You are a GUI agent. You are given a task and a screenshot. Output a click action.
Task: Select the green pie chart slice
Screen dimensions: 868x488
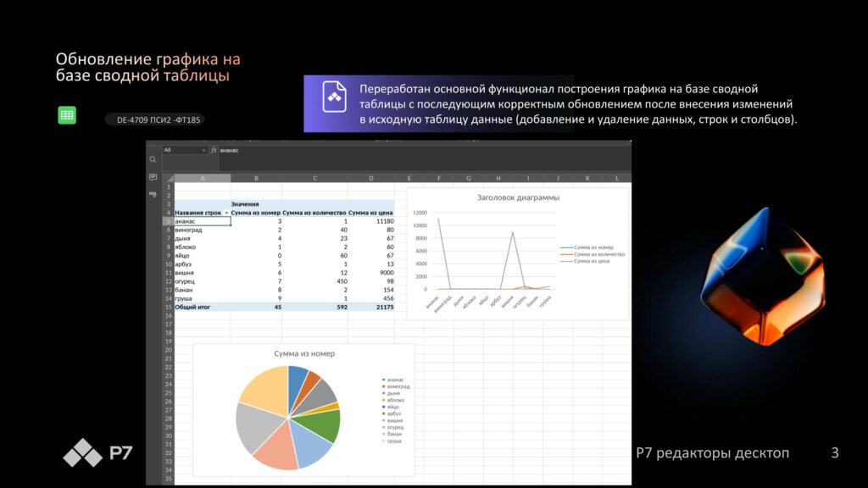(326, 424)
